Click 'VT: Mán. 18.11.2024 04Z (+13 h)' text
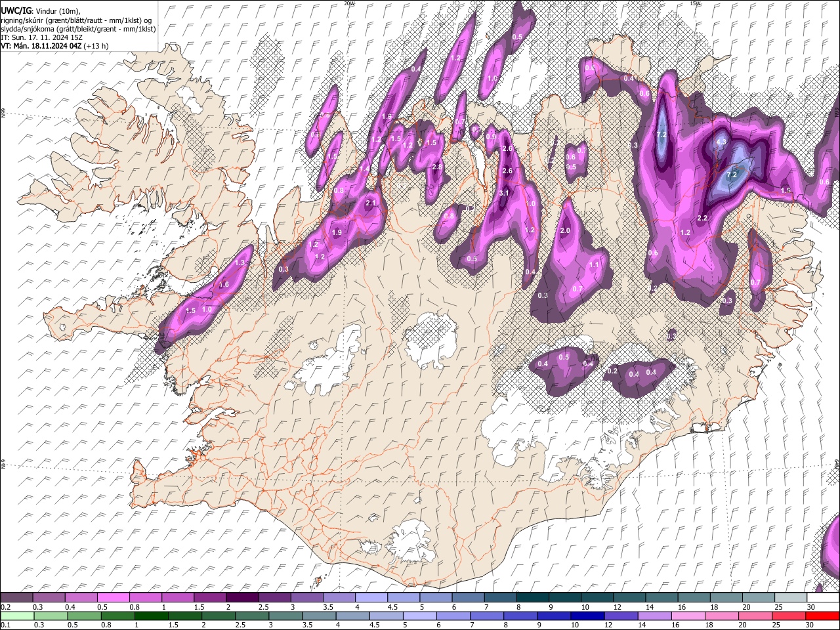 [54, 46]
